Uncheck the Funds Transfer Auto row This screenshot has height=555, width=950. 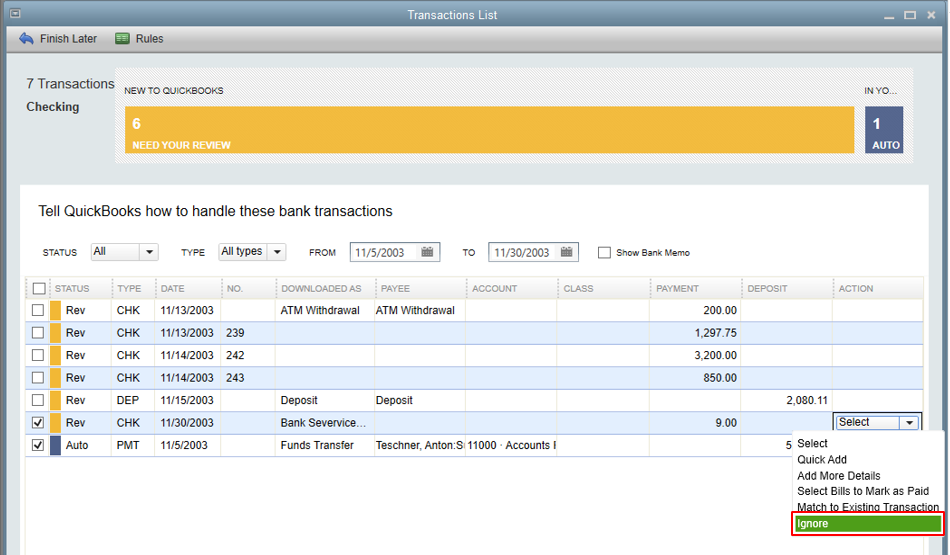pyautogui.click(x=38, y=445)
